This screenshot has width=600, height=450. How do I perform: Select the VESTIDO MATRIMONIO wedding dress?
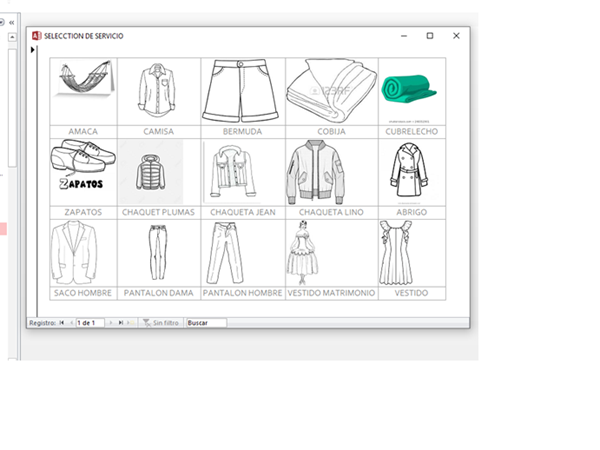(x=301, y=252)
